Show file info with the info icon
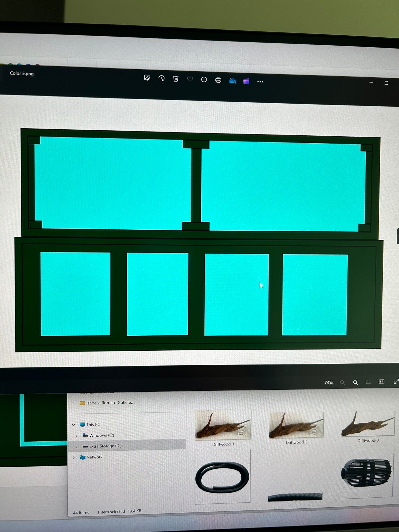Viewport: 399px width, 532px height. pos(204,79)
